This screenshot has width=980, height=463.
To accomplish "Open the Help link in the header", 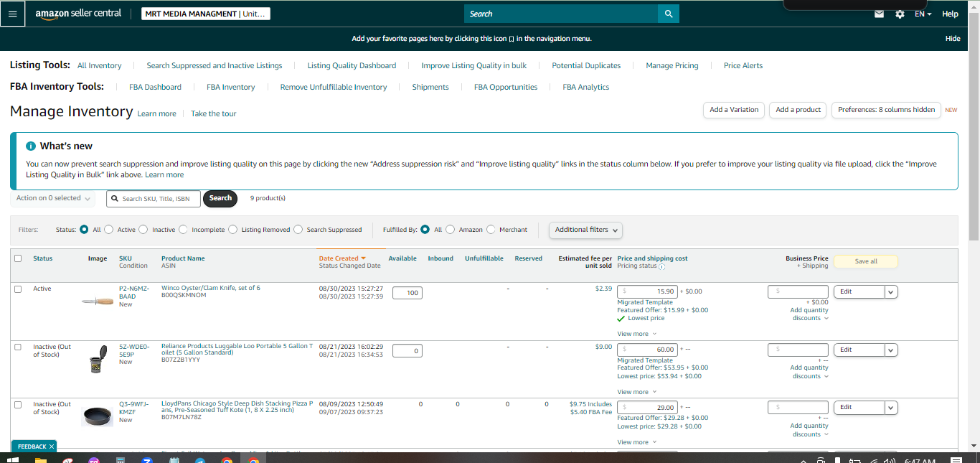I will (x=950, y=14).
